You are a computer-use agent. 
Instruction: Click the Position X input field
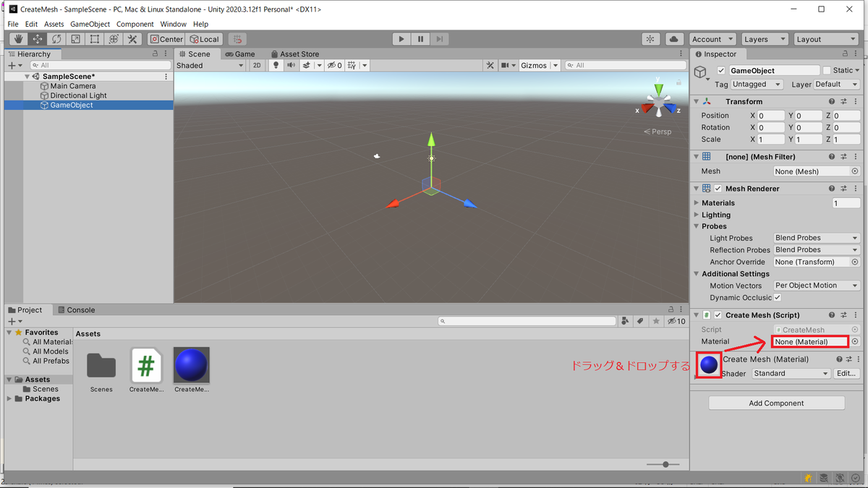click(771, 116)
